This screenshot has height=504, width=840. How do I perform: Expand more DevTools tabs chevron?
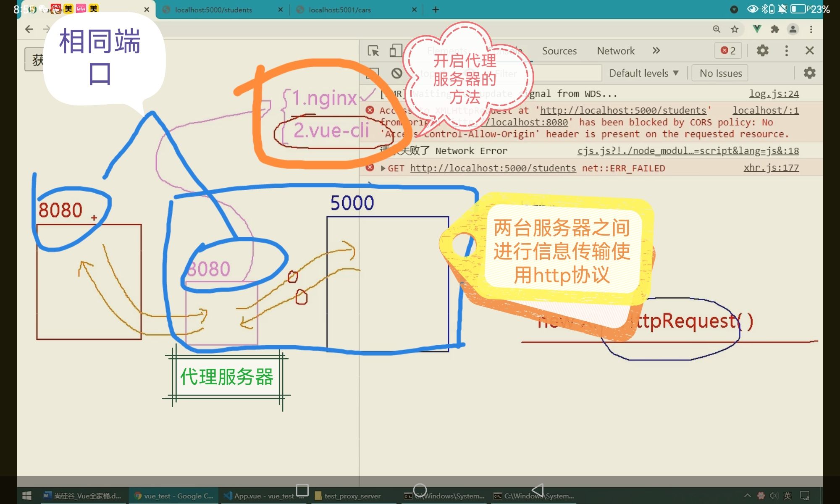pos(656,51)
